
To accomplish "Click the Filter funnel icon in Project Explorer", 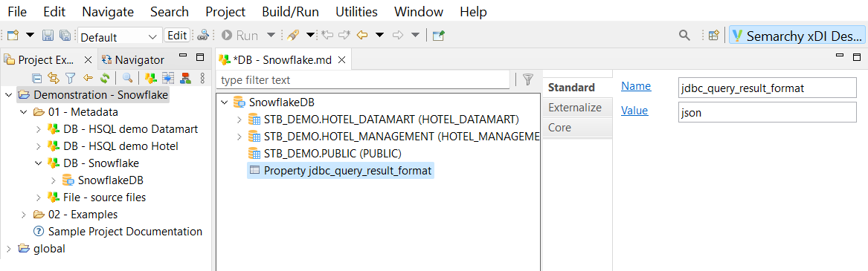I will pos(71,78).
